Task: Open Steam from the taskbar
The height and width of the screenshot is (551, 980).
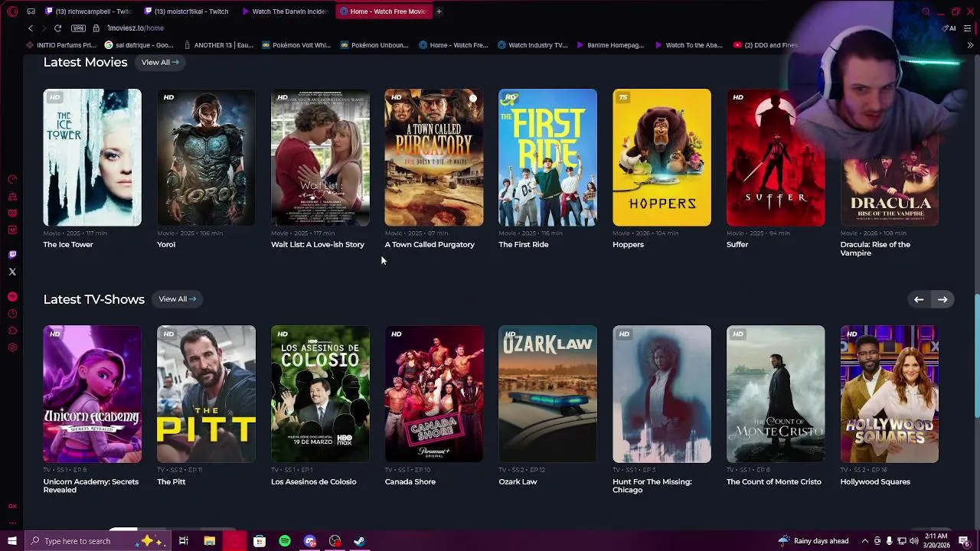Action: 359,541
